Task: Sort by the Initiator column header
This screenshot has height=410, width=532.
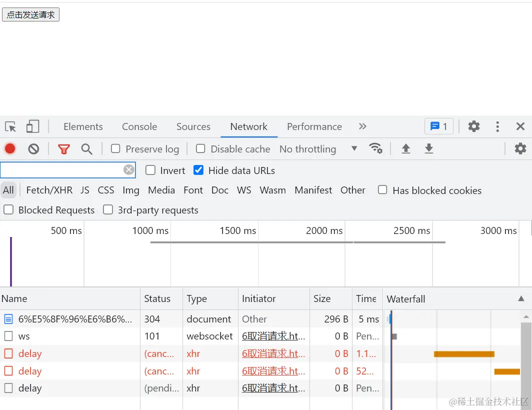Action: click(x=274, y=298)
